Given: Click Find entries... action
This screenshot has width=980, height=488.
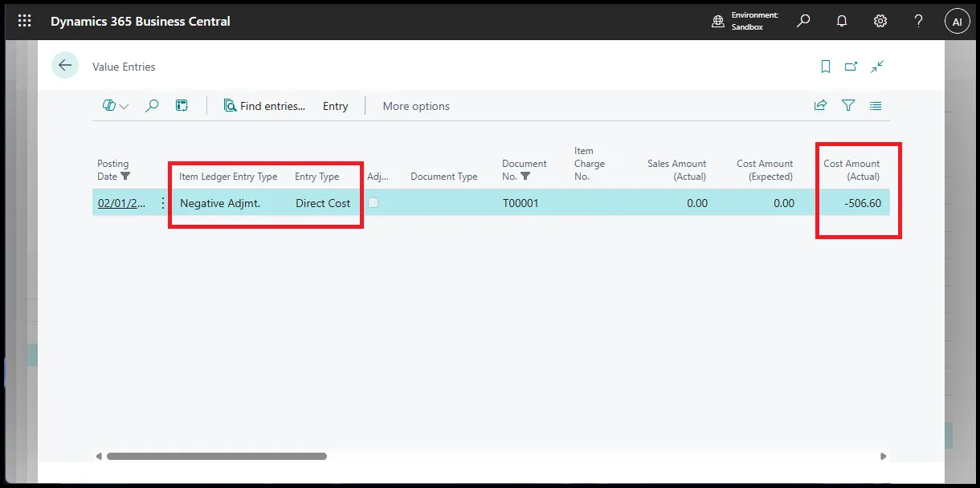Looking at the screenshot, I should [x=264, y=106].
